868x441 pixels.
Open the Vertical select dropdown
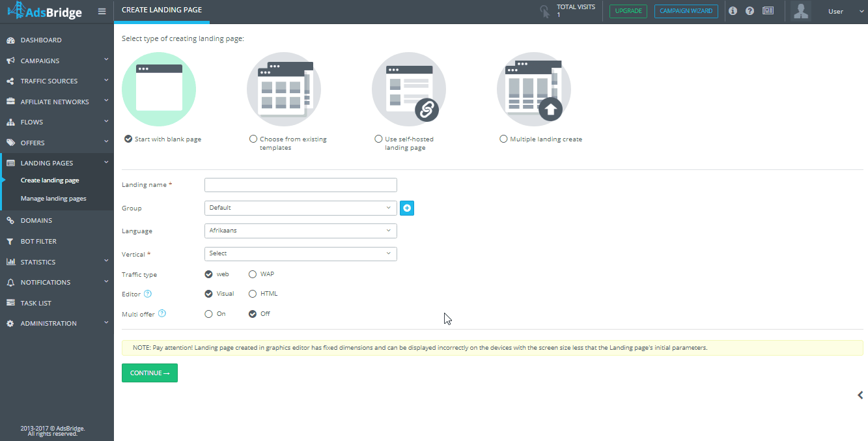[x=301, y=253]
